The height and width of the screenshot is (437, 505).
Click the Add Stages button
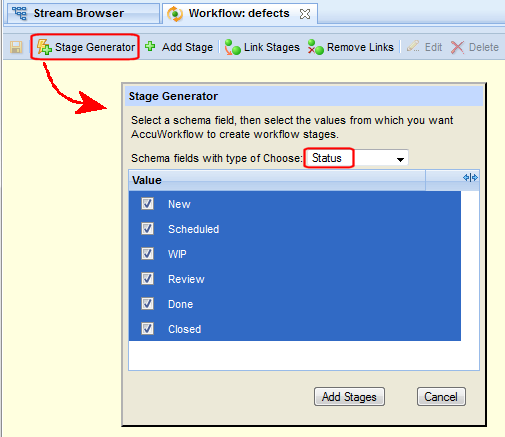pos(349,397)
